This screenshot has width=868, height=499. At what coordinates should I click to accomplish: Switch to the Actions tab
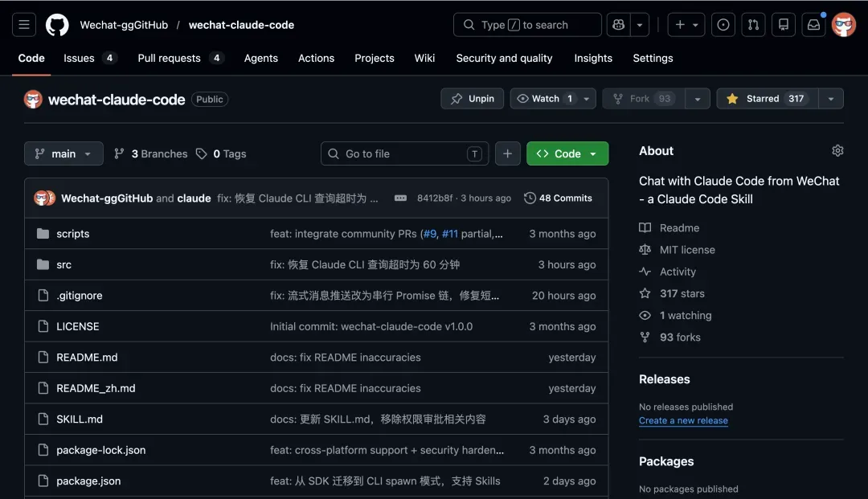coord(316,58)
